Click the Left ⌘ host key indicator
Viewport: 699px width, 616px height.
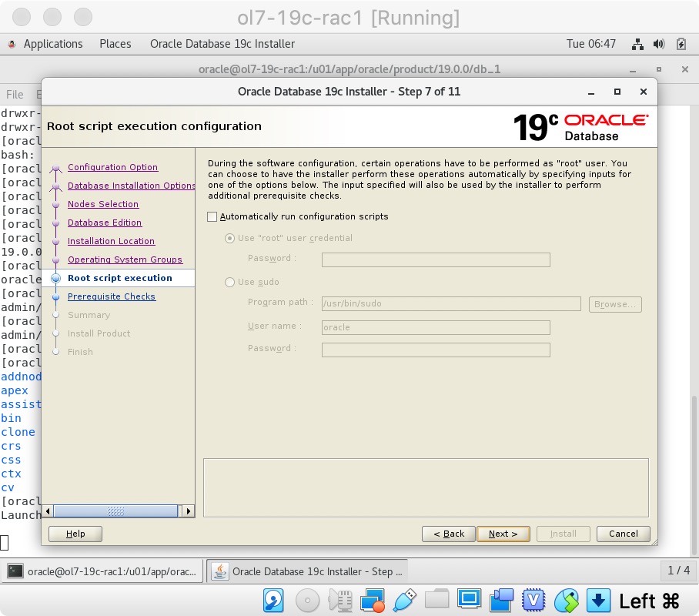649,601
